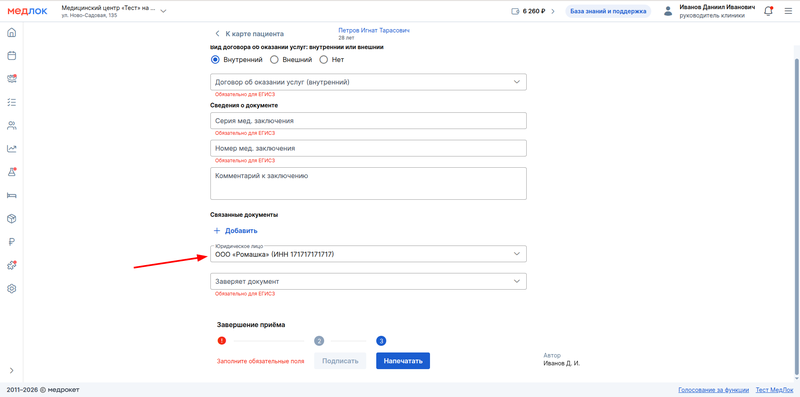Image resolution: width=800 pixels, height=397 pixels.
Task: Open the tickets icon with red dot
Action: click(x=12, y=79)
